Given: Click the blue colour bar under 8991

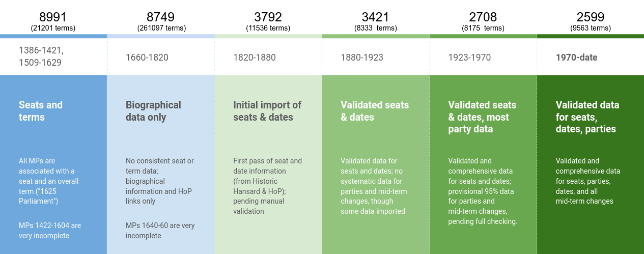Looking at the screenshot, I should (53, 36).
